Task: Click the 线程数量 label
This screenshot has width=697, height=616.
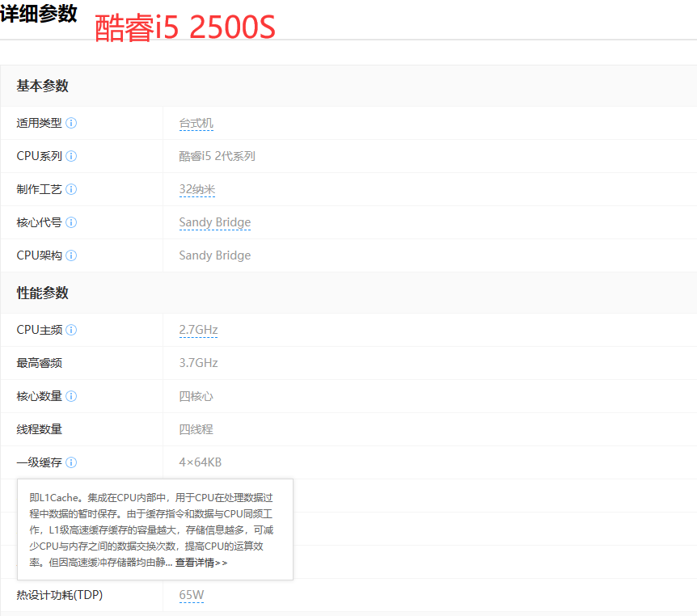Action: click(x=39, y=429)
